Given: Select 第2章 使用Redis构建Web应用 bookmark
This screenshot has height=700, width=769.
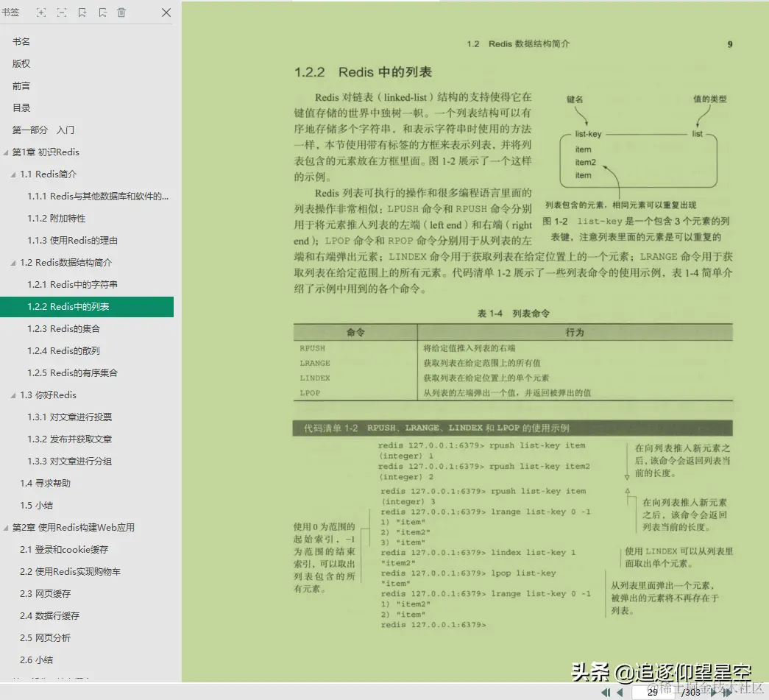Looking at the screenshot, I should point(73,527).
